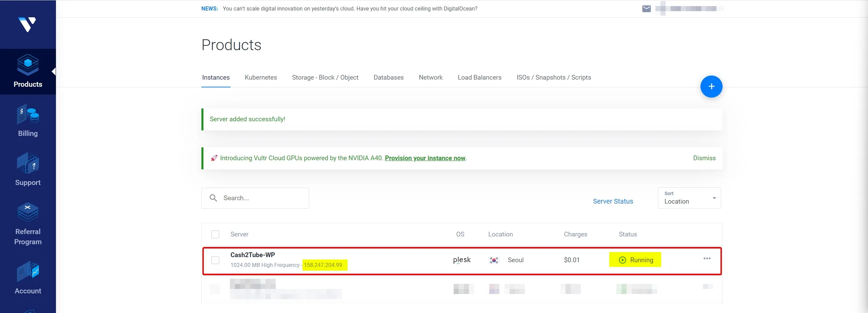
Task: Follow the Provision your instance now link
Action: 425,158
